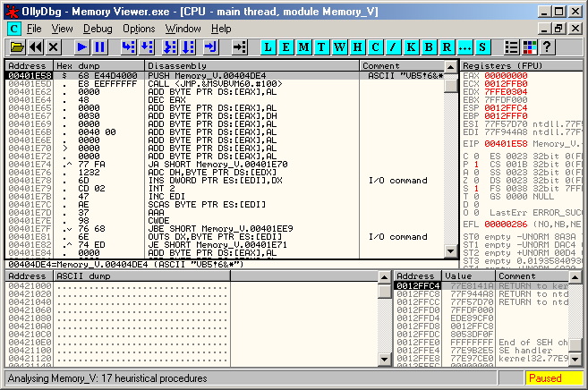Image resolution: width=588 pixels, height=390 pixels.
Task: Show Windows list with W button
Action: (339, 47)
